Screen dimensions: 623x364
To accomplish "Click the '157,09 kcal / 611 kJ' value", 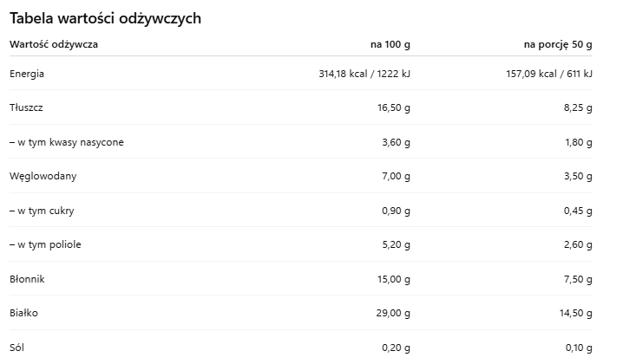I will pyautogui.click(x=548, y=74).
